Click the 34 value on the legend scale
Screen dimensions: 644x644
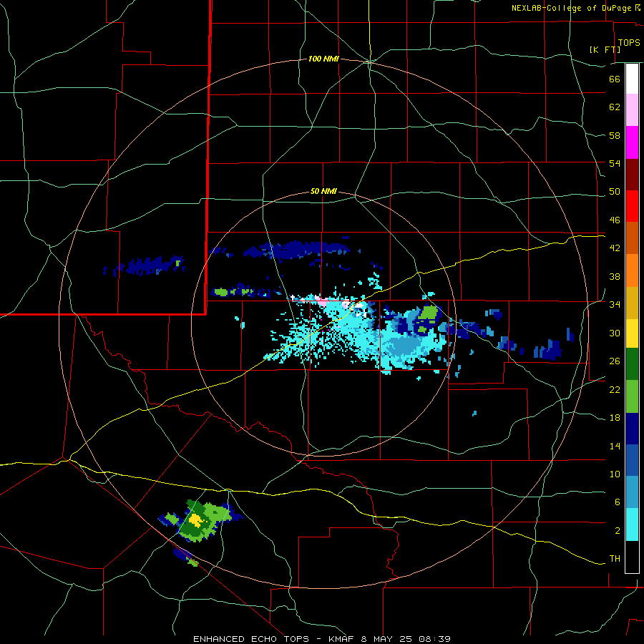[x=615, y=304]
